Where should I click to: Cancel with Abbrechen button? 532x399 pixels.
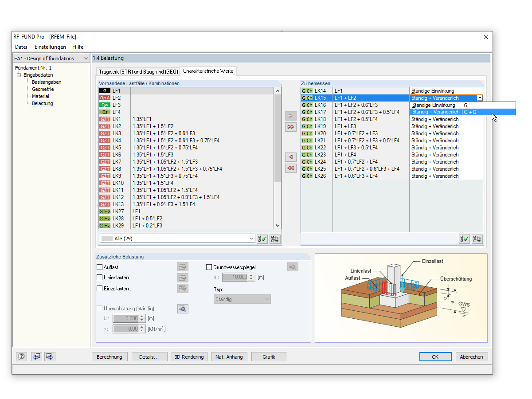coord(472,357)
